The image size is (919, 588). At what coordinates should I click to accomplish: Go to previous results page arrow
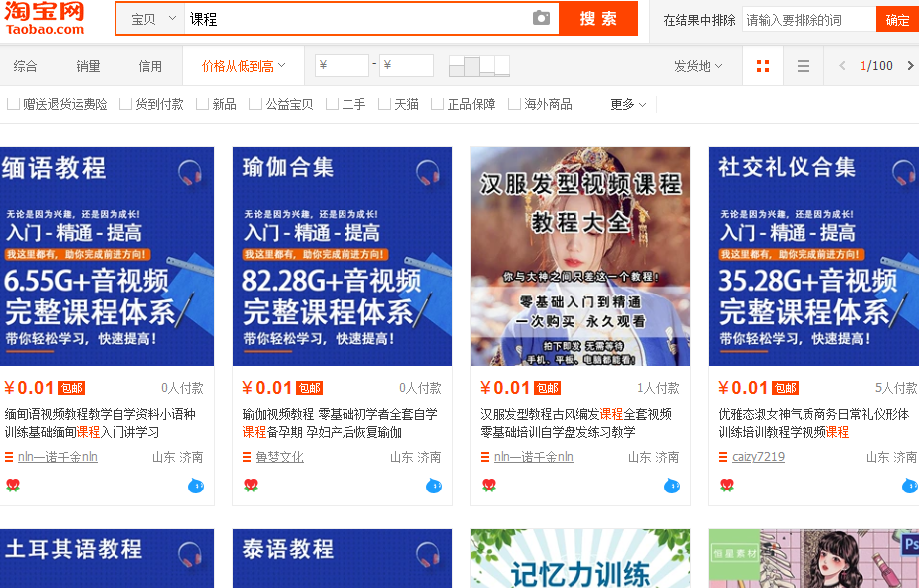[842, 66]
